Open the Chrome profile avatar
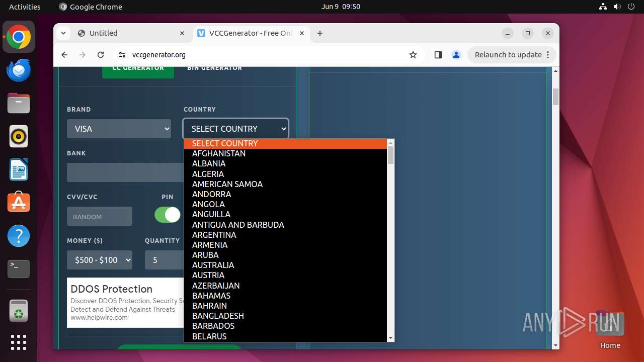The height and width of the screenshot is (362, 644). tap(456, 55)
